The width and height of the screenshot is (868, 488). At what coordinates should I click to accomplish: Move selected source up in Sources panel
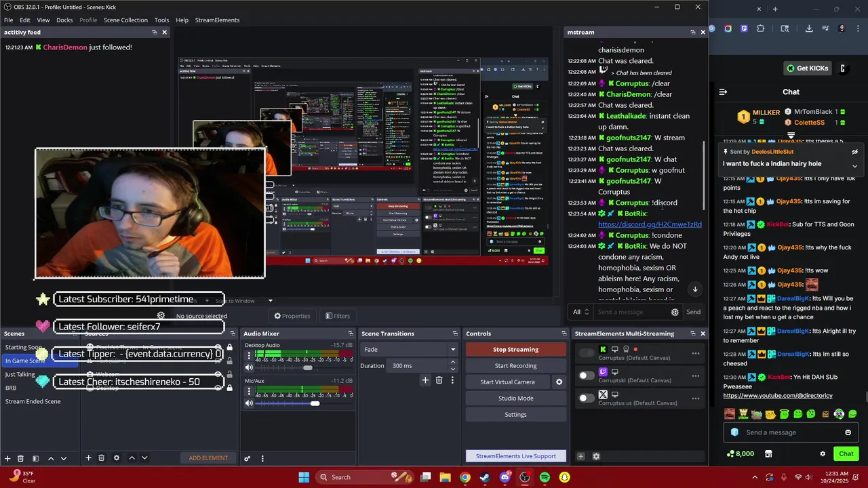[x=132, y=458]
